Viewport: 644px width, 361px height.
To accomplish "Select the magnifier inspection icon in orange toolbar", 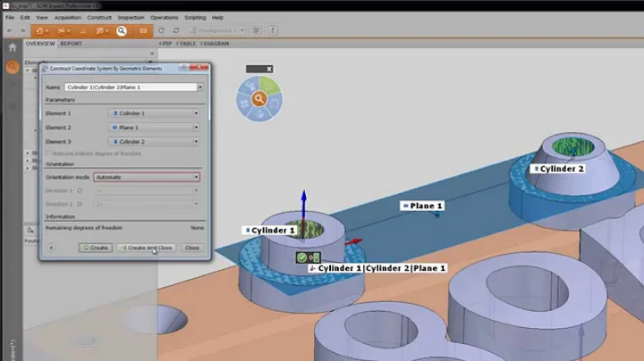I will tap(122, 30).
